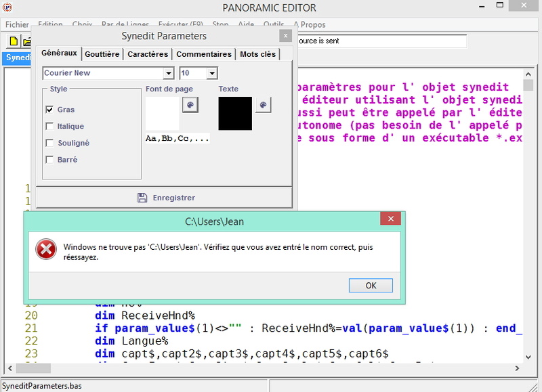
Task: Minimize the Panoramic Editor window
Action: click(482, 6)
